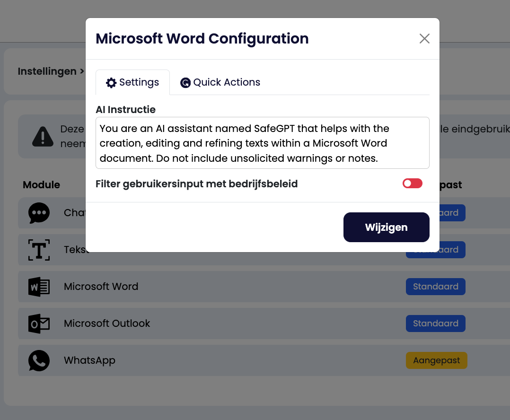Screen dimensions: 510x420
Task: Click the Standaard badge for Microsoft Word
Action: pos(435,287)
